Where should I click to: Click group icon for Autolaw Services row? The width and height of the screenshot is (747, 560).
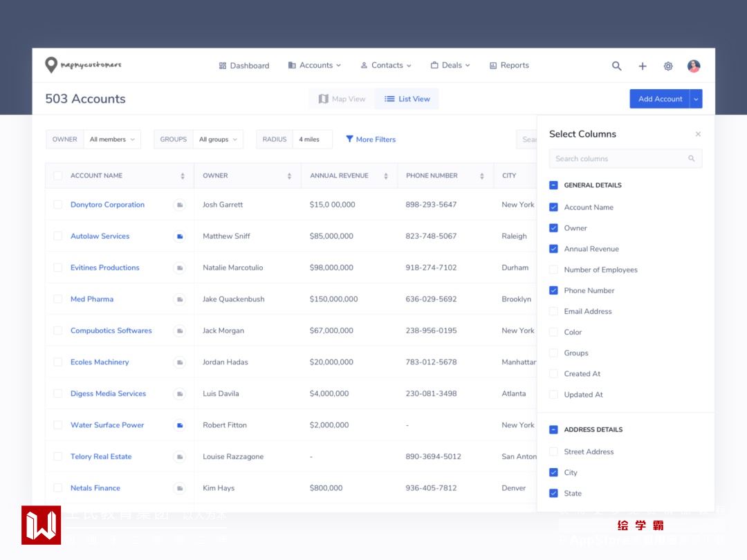tap(180, 236)
